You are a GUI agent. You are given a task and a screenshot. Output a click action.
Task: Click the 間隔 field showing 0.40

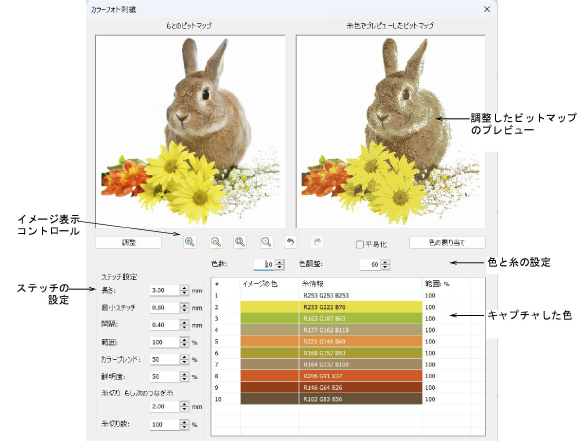tap(165, 325)
